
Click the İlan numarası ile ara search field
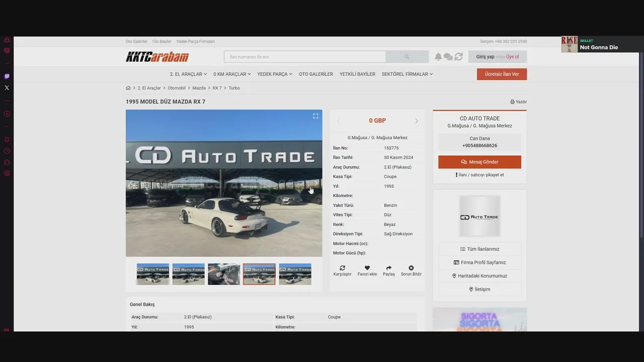point(305,57)
